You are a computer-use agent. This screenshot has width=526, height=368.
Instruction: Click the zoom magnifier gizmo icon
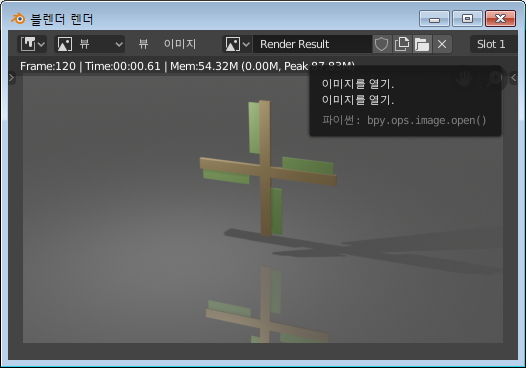[x=495, y=78]
